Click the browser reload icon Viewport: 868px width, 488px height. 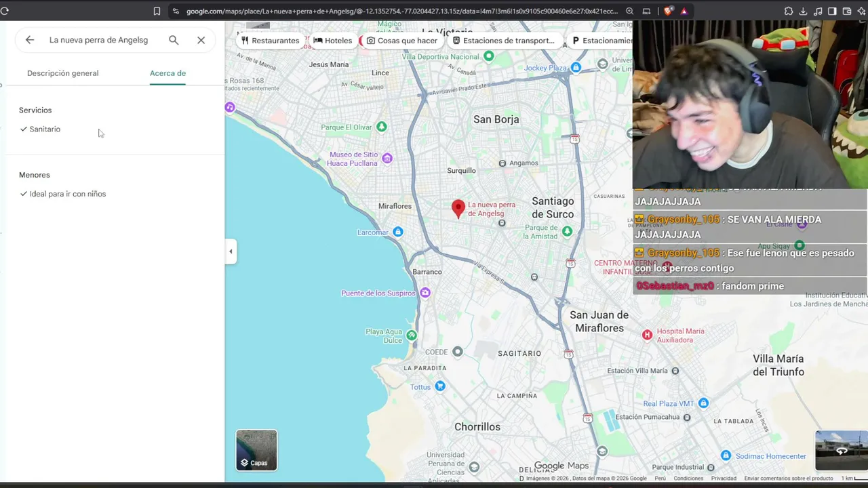tap(5, 11)
